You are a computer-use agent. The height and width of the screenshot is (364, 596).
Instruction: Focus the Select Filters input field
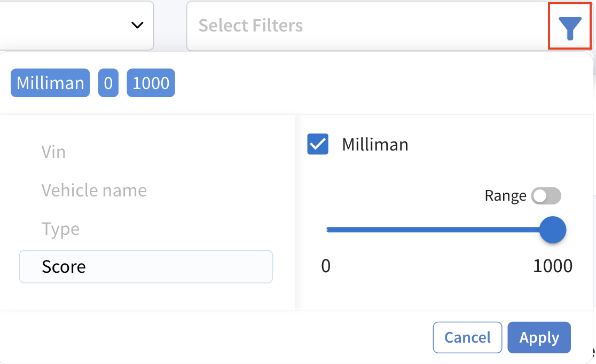[368, 26]
